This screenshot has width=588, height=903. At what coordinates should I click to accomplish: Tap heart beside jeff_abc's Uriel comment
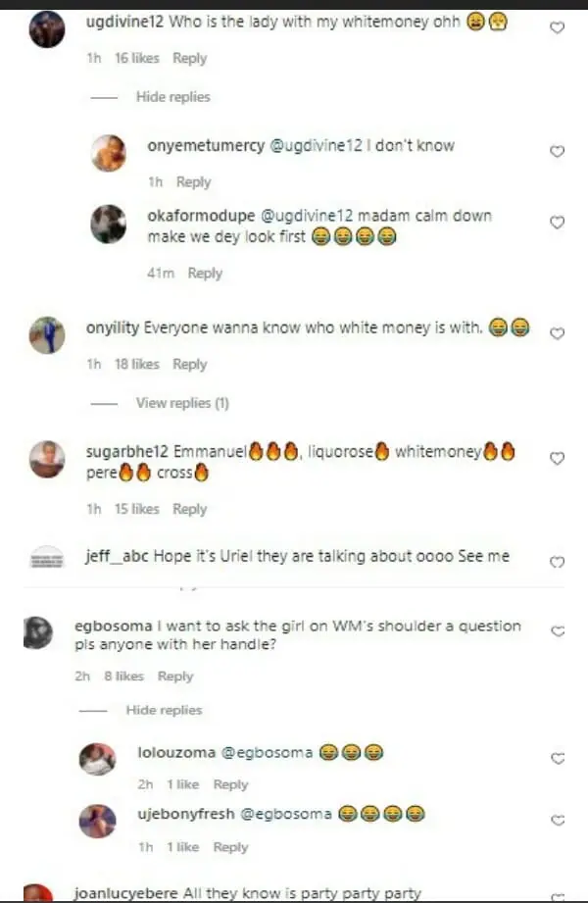click(557, 562)
